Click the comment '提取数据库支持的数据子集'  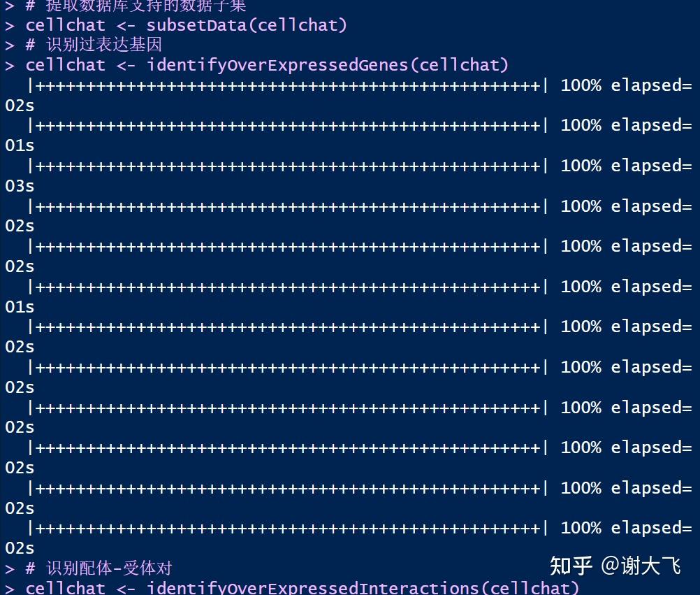pyautogui.click(x=145, y=6)
